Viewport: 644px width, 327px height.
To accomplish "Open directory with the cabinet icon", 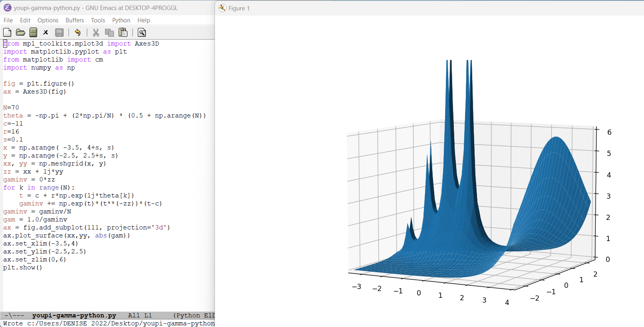I will [x=34, y=32].
